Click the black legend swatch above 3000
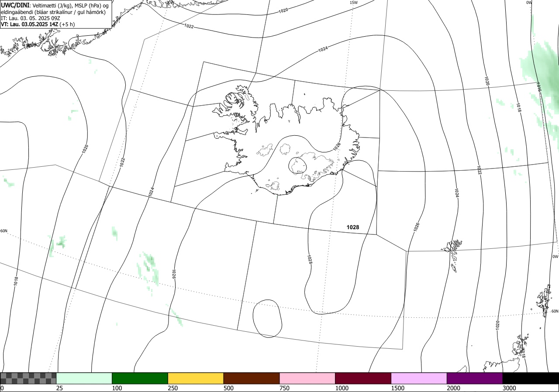Screen dimensions: 559x392 [x=531, y=378]
